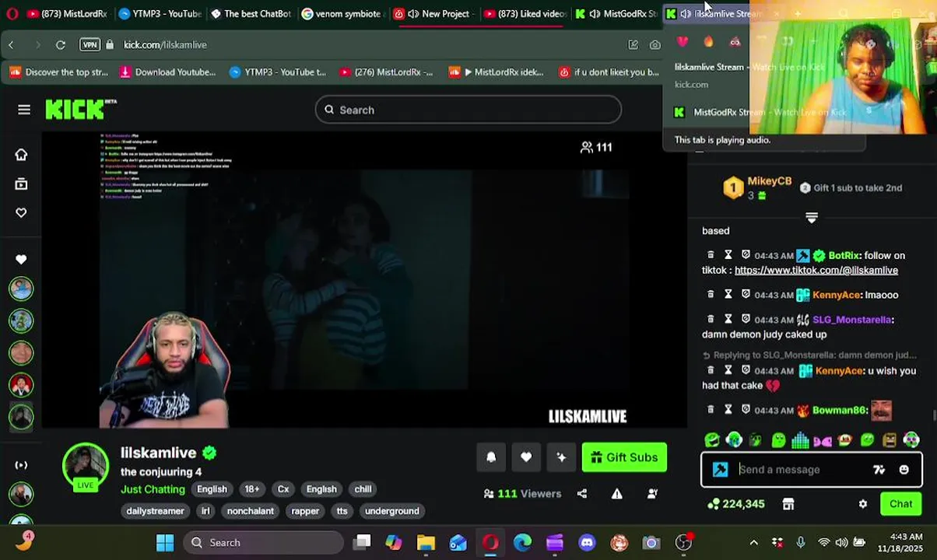Share the stream via share icon
This screenshot has width=937, height=560.
tap(582, 494)
